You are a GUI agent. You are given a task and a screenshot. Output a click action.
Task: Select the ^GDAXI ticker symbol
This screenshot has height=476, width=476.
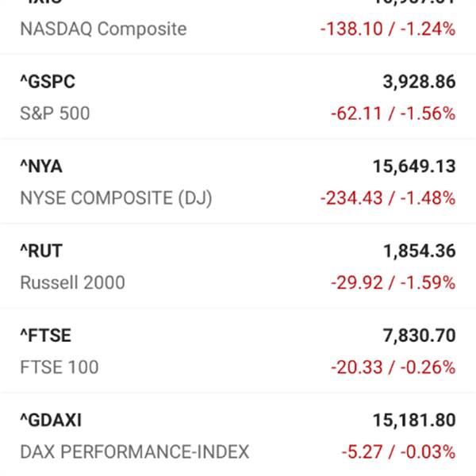point(51,420)
